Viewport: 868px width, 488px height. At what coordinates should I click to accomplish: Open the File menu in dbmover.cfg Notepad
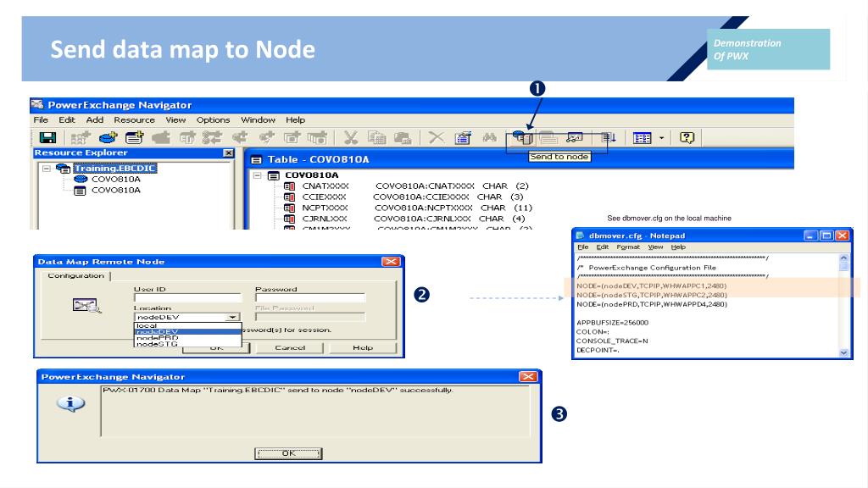click(x=583, y=247)
